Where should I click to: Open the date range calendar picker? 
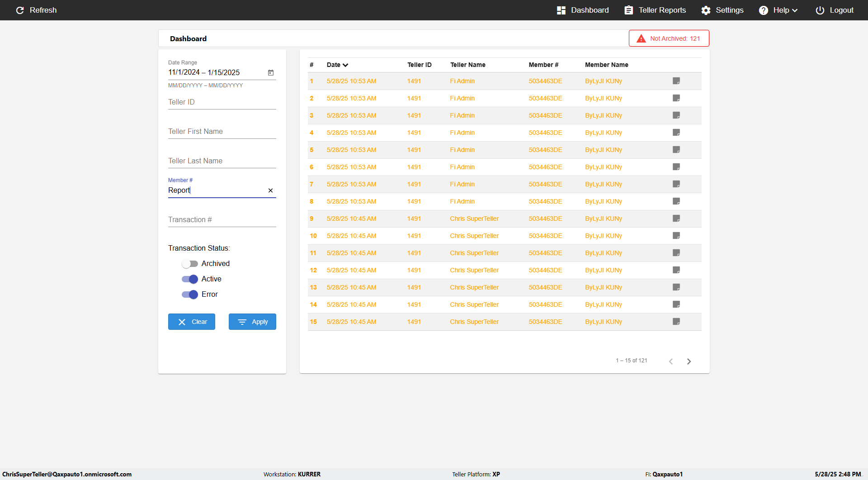click(271, 72)
